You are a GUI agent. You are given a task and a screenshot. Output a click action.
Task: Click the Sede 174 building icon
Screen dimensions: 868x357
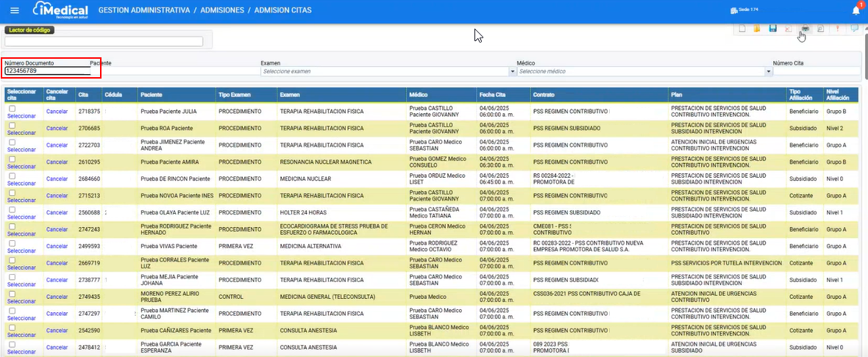coord(733,10)
